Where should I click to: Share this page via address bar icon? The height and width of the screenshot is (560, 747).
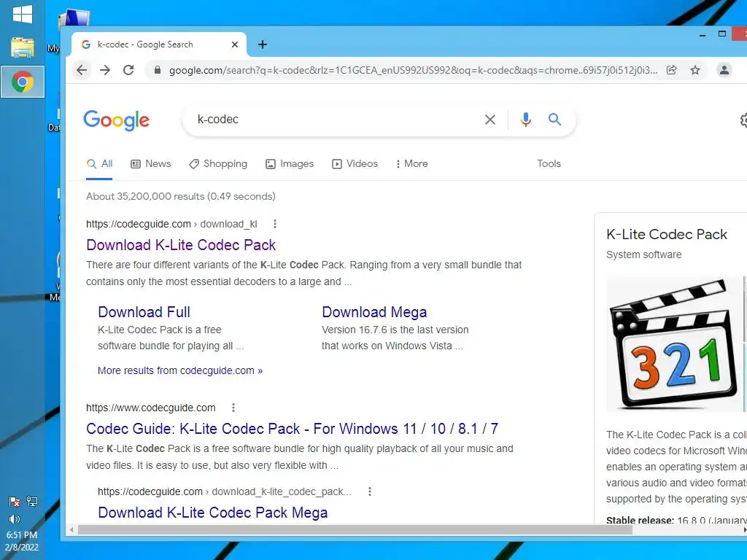coord(672,71)
